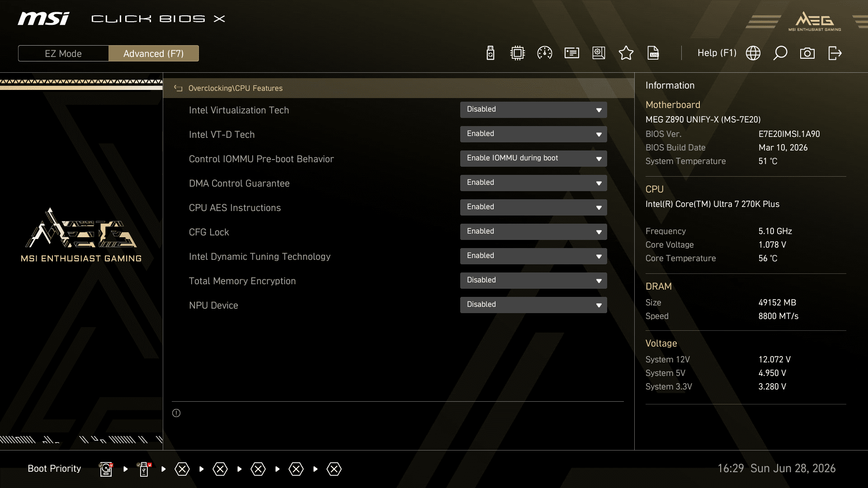Expand Control IOMMU Pre-boot Behavior dropdown
This screenshot has height=488, width=868.
pyautogui.click(x=533, y=159)
